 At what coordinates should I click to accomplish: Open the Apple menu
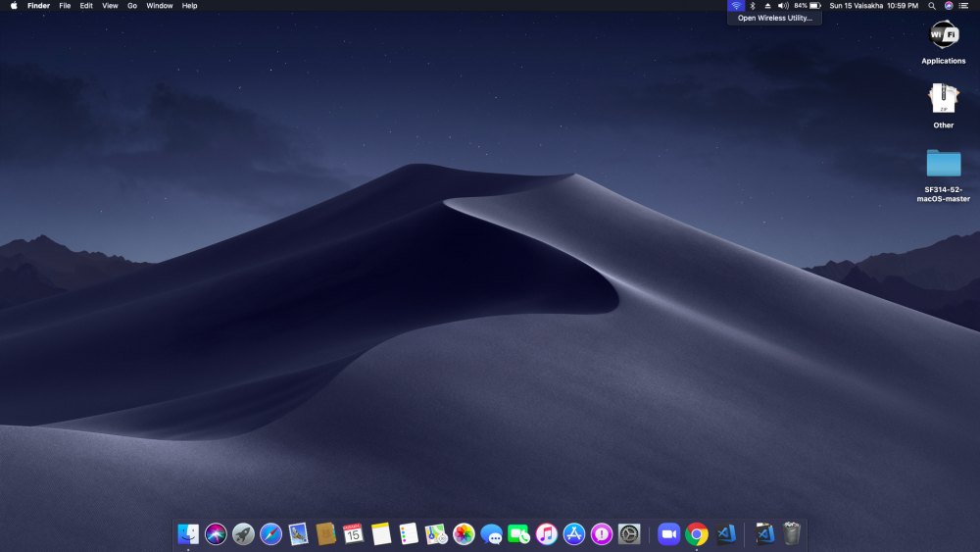click(14, 6)
